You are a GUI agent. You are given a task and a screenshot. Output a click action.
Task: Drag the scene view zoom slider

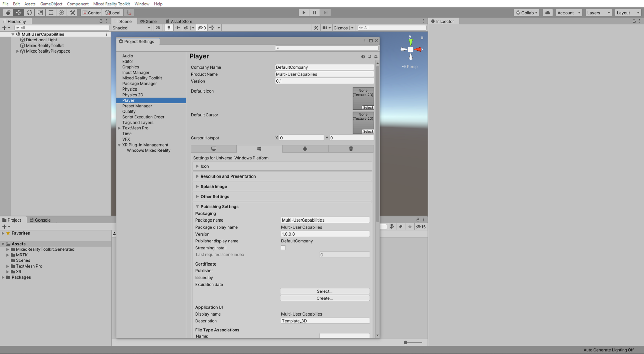(405, 342)
